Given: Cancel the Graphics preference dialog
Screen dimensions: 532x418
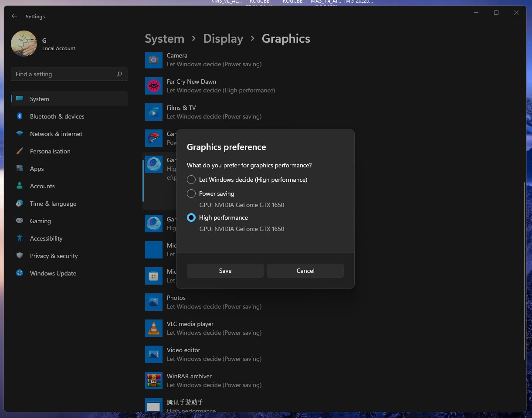Looking at the screenshot, I should [305, 271].
